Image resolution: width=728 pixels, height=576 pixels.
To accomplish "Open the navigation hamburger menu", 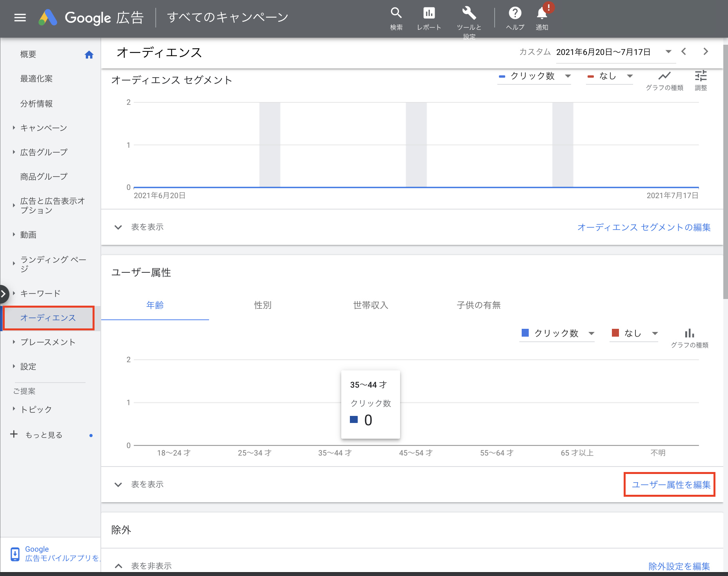I will click(20, 17).
